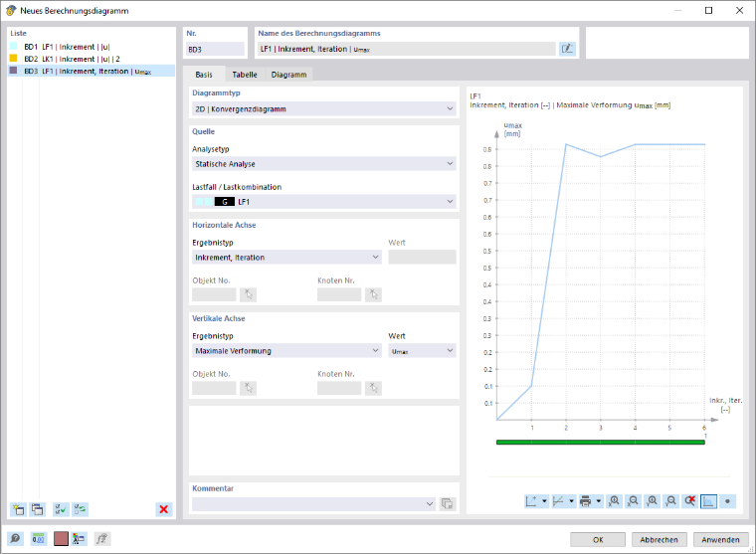756x554 pixels.
Task: Click the add-axis-point diagram tool
Action: (531, 501)
